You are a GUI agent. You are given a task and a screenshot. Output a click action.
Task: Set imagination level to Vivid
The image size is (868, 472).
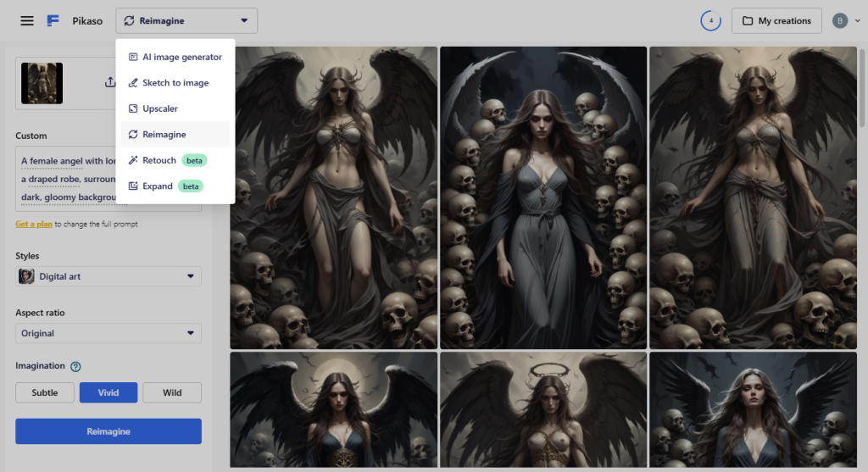[x=108, y=392]
